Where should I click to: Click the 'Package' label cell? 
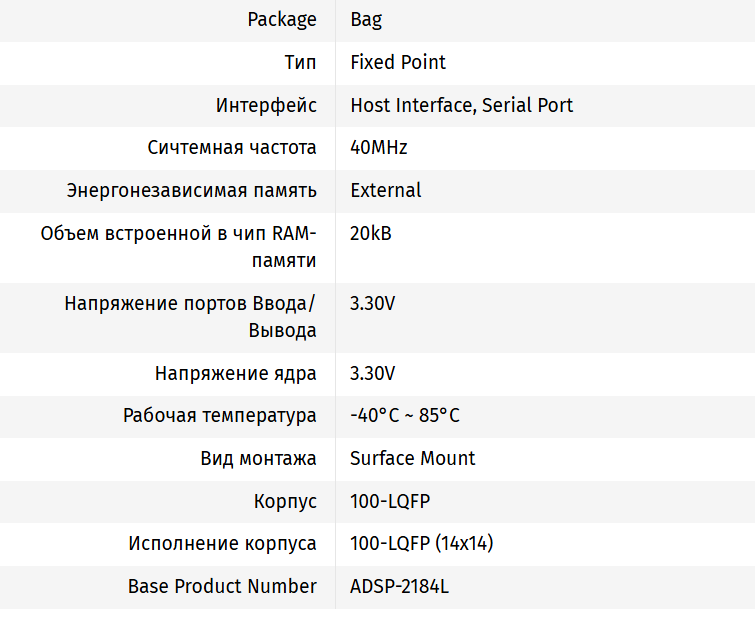coord(282,19)
